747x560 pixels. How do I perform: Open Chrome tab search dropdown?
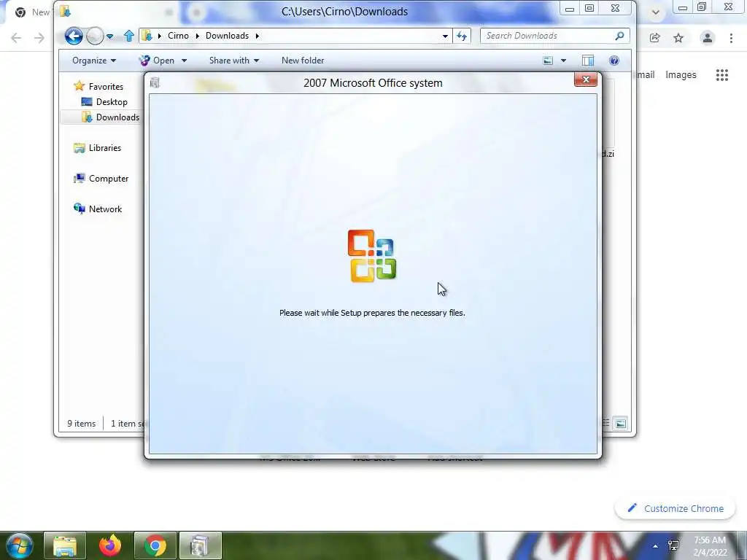tap(656, 12)
